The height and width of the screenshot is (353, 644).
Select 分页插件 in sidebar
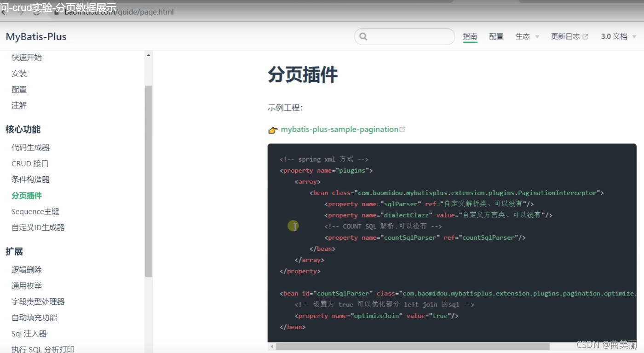[x=27, y=196]
